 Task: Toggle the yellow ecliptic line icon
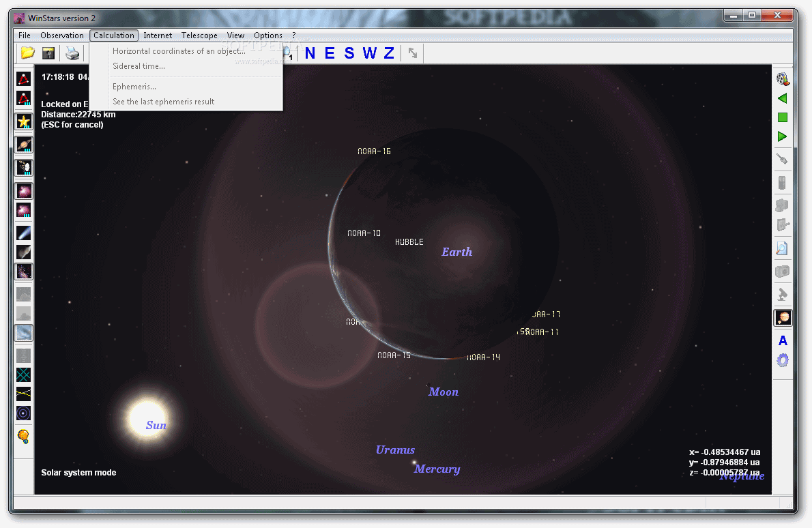click(x=24, y=394)
